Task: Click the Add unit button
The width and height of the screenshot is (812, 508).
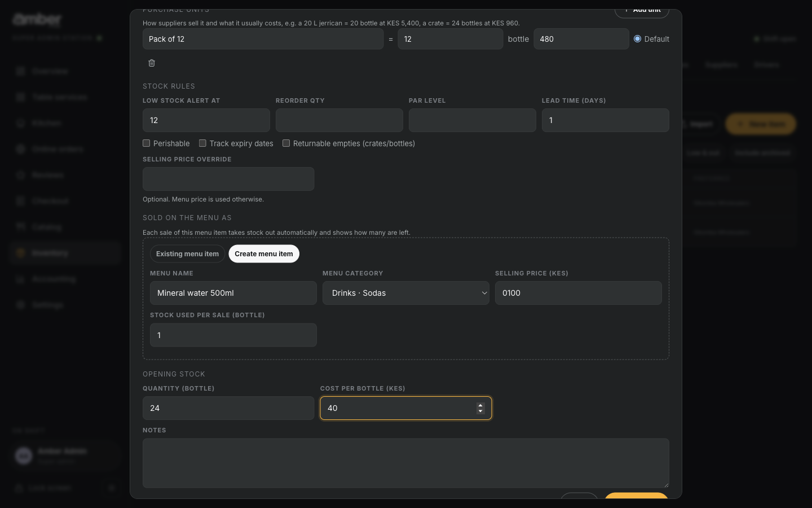Action: (642, 10)
